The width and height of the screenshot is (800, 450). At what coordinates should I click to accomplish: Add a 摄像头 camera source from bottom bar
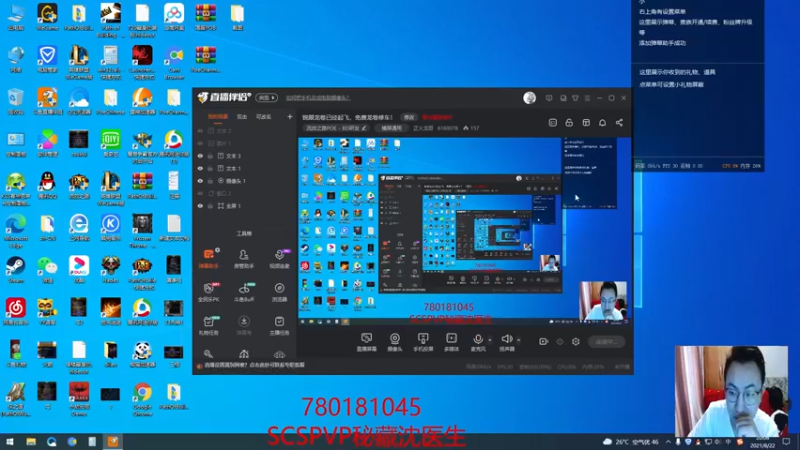click(394, 342)
